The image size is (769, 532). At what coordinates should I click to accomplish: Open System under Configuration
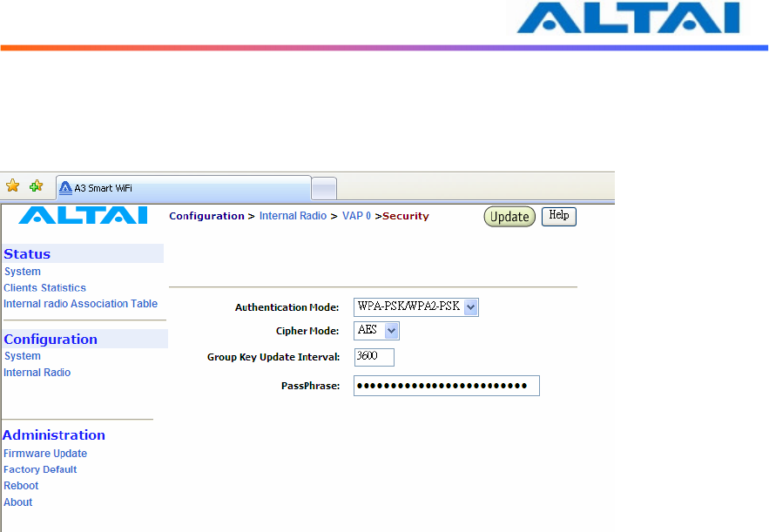23,356
